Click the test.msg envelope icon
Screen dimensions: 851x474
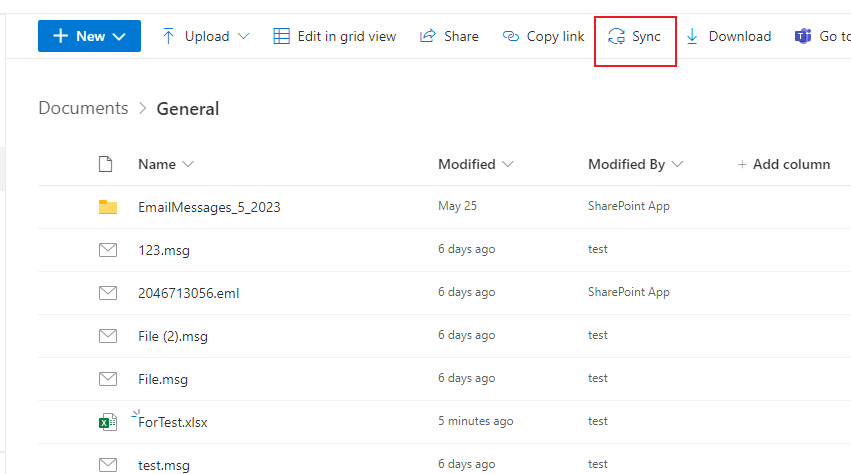tap(107, 465)
